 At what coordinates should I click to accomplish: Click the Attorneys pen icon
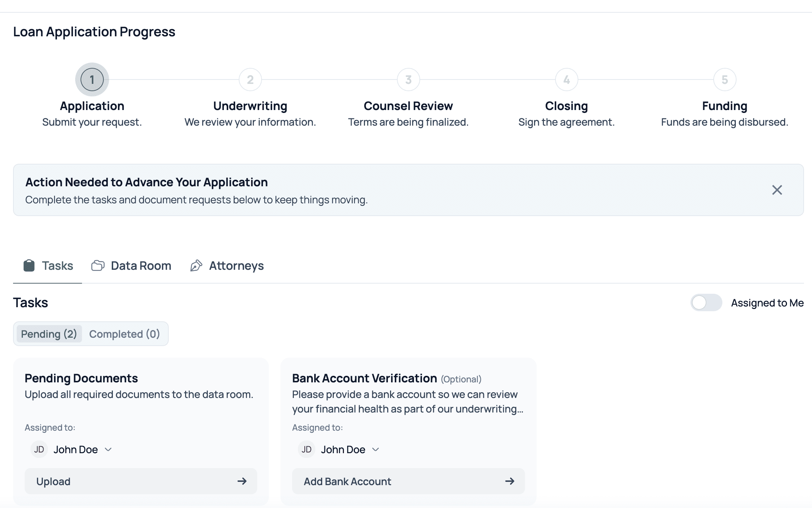(196, 265)
